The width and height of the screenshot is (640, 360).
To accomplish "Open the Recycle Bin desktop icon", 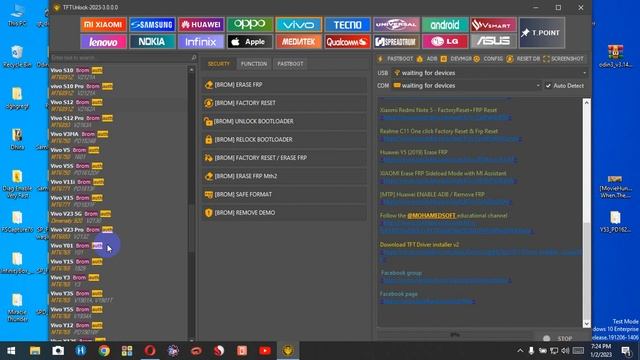I will (17, 57).
